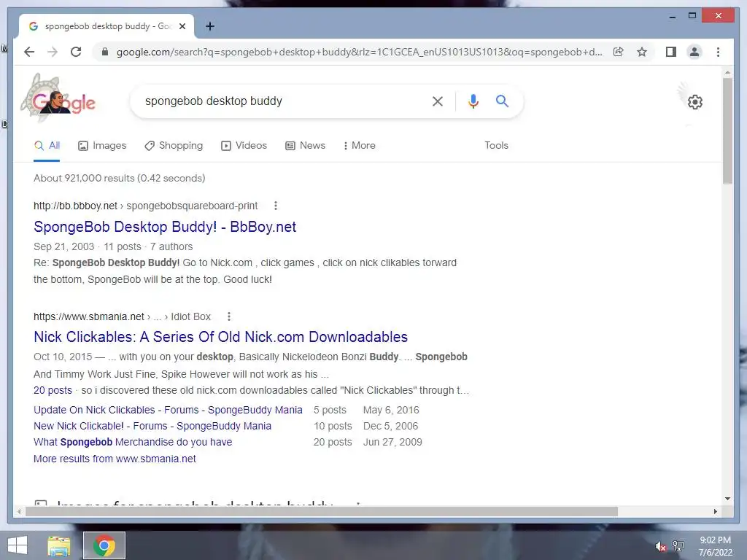Image resolution: width=747 pixels, height=560 pixels.
Task: Go back with the browser back arrow
Action: [29, 52]
